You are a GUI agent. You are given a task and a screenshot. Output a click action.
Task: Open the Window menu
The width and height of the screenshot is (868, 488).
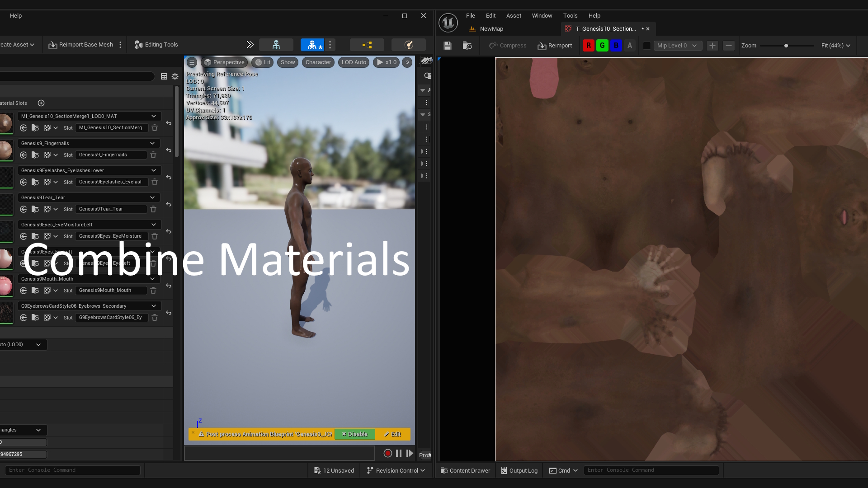pos(542,15)
